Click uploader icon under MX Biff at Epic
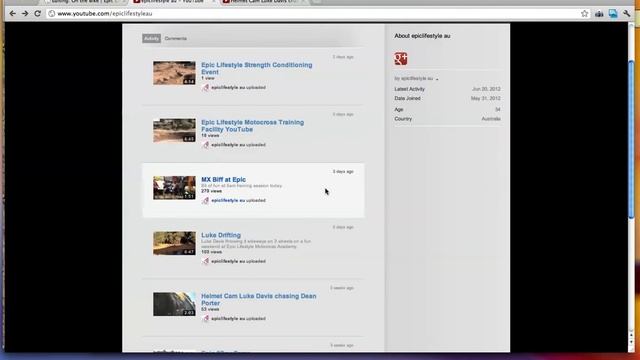 (205, 200)
